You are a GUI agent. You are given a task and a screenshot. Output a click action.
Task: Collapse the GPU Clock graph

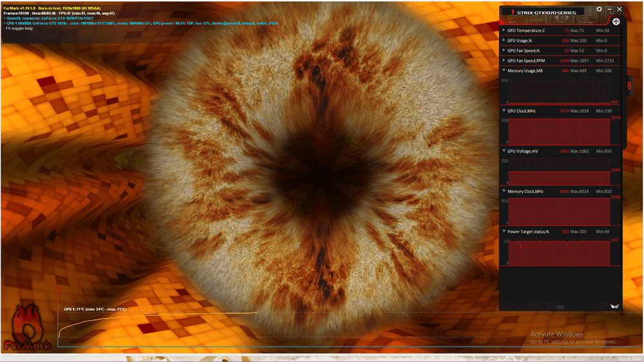(x=504, y=111)
